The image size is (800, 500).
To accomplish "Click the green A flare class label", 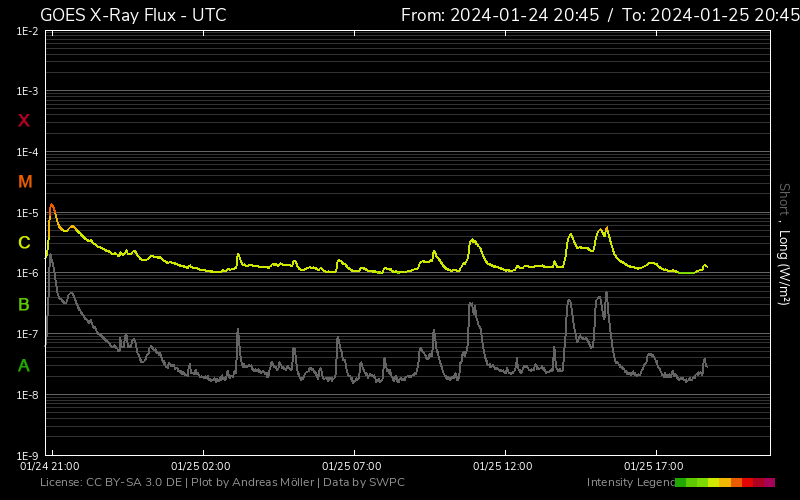I will coord(24,366).
